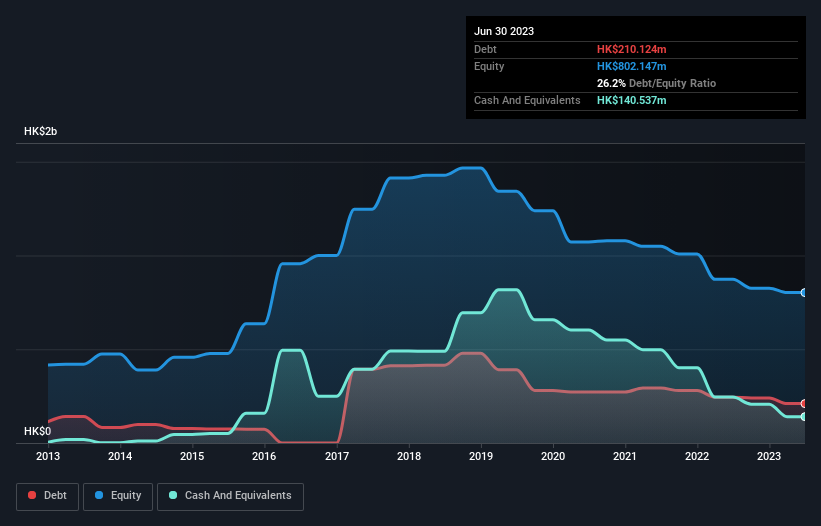Toggle the Debt series legend button
Screen dimensions: 821x526
pos(48,496)
